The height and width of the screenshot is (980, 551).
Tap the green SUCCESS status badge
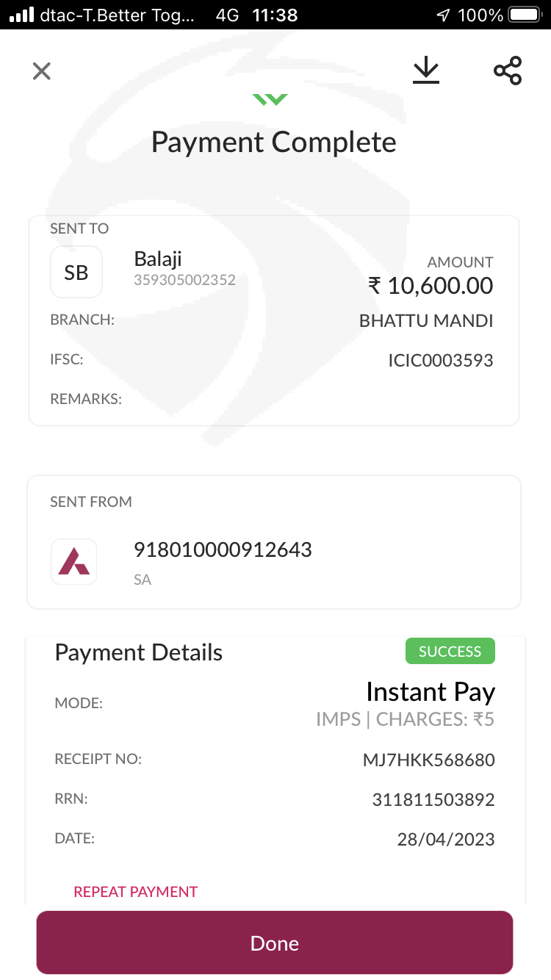click(450, 652)
